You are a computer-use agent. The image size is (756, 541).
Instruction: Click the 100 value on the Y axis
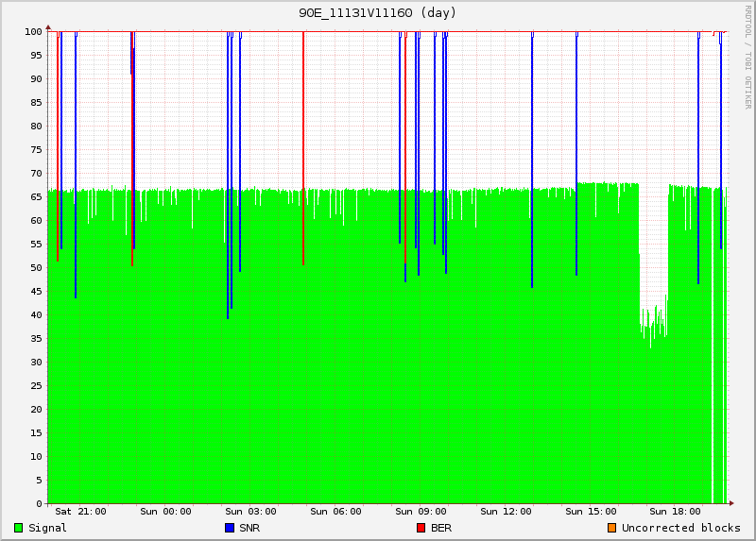click(x=33, y=32)
